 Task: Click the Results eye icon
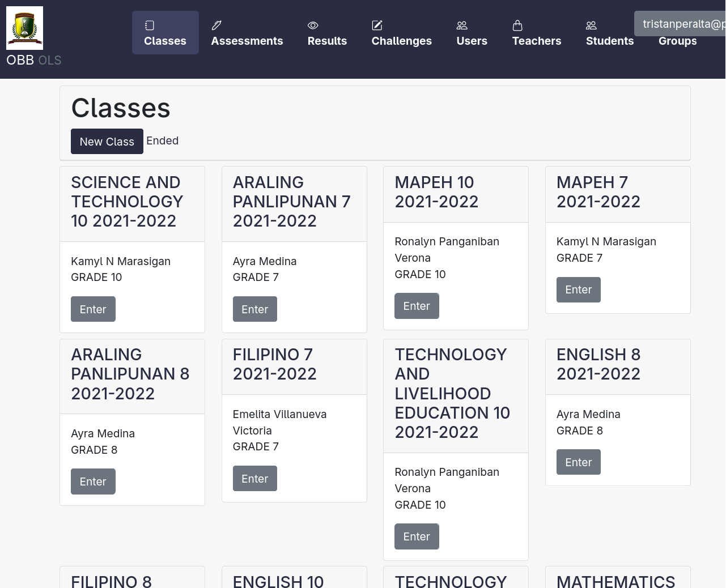click(313, 25)
